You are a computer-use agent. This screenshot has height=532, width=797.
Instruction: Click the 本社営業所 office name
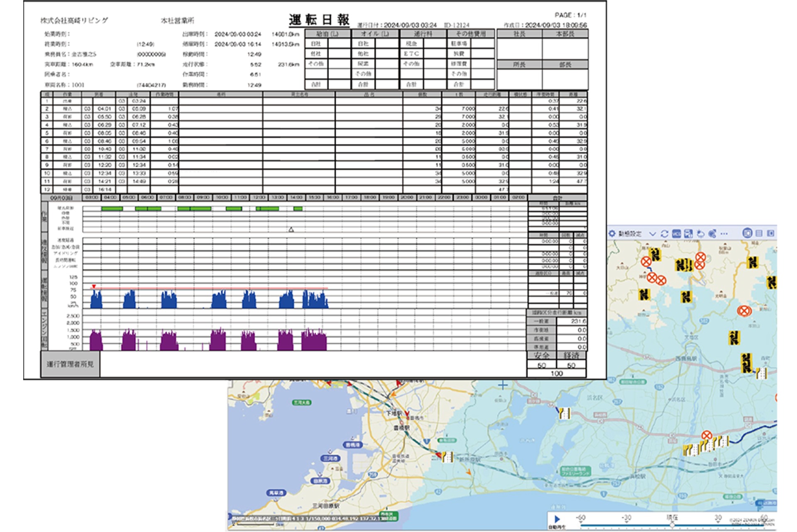coord(178,20)
